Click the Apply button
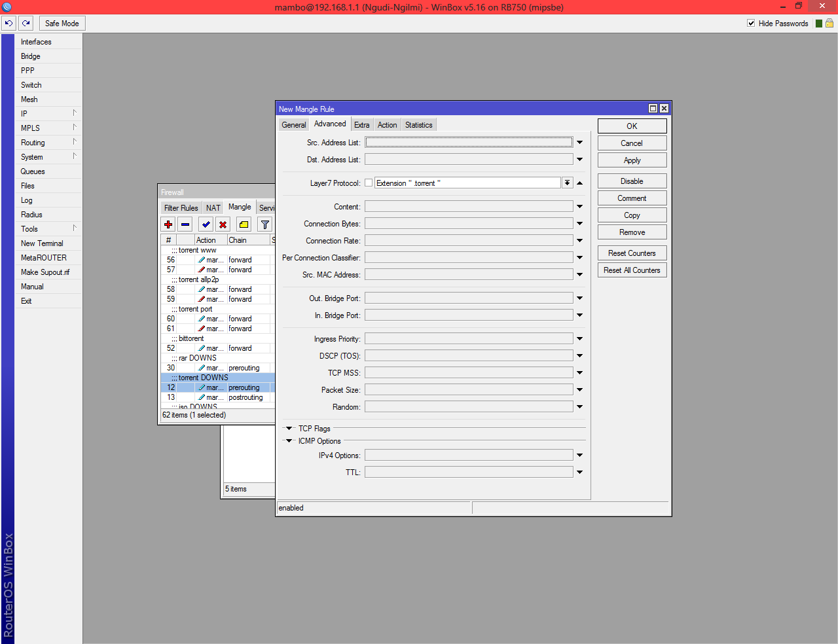Viewport: 838px width, 644px height. [x=632, y=160]
